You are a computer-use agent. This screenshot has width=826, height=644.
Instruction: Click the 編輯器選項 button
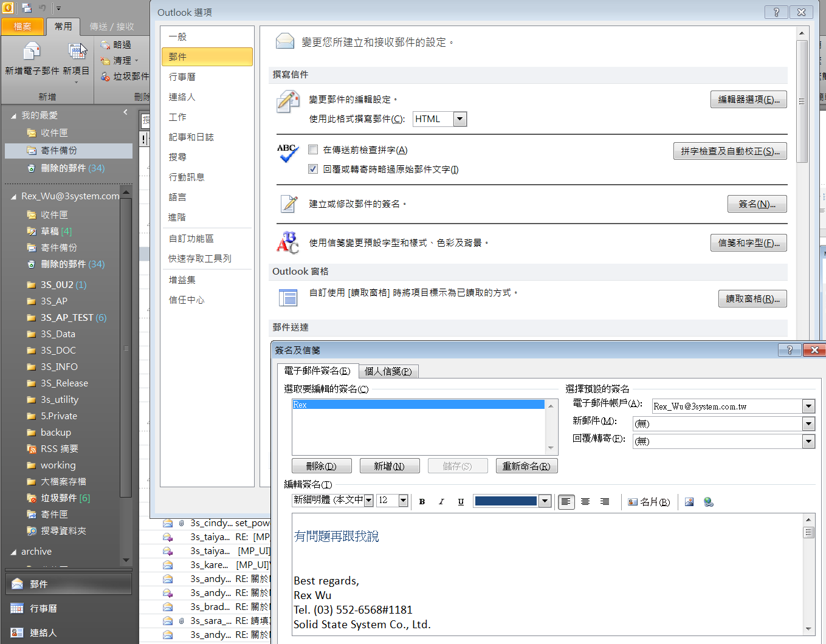(x=749, y=100)
